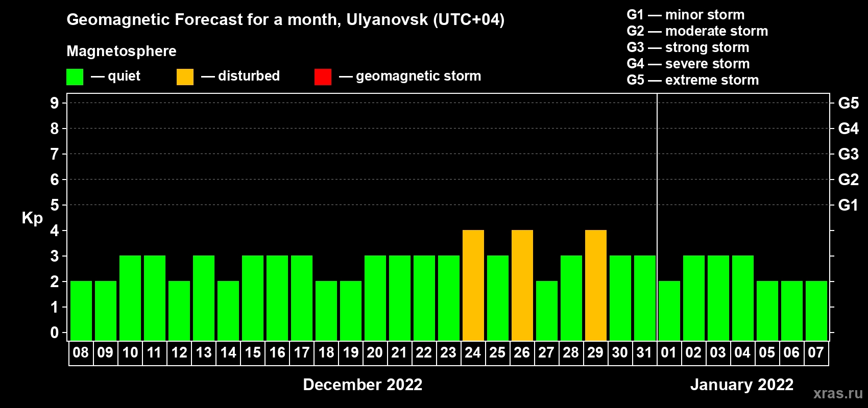Viewport: 868px width, 408px height.
Task: Click the G1 storm level label on axis
Action: coord(848,205)
